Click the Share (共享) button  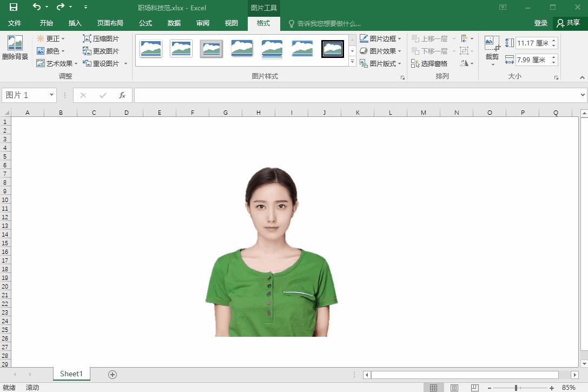tap(568, 23)
